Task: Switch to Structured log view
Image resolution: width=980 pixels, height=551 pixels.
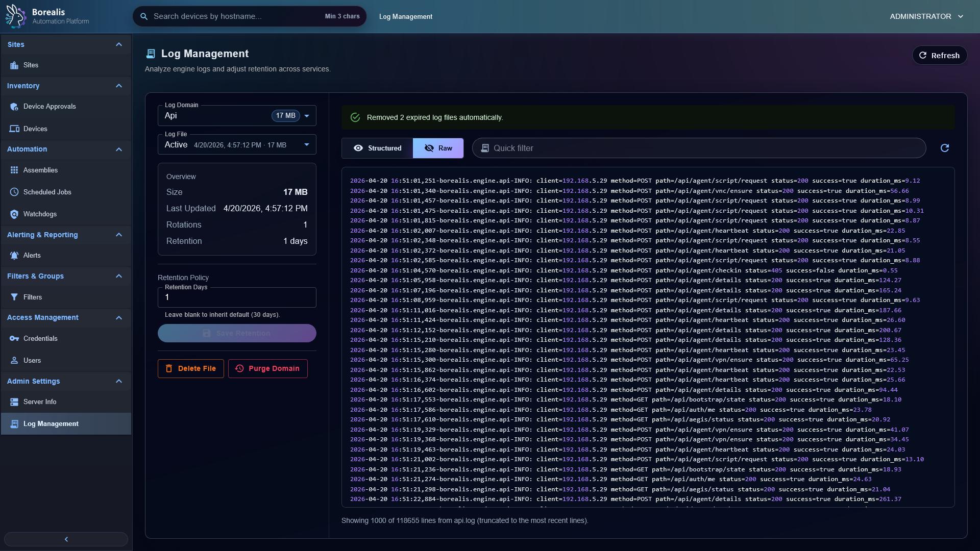Action: tap(377, 148)
